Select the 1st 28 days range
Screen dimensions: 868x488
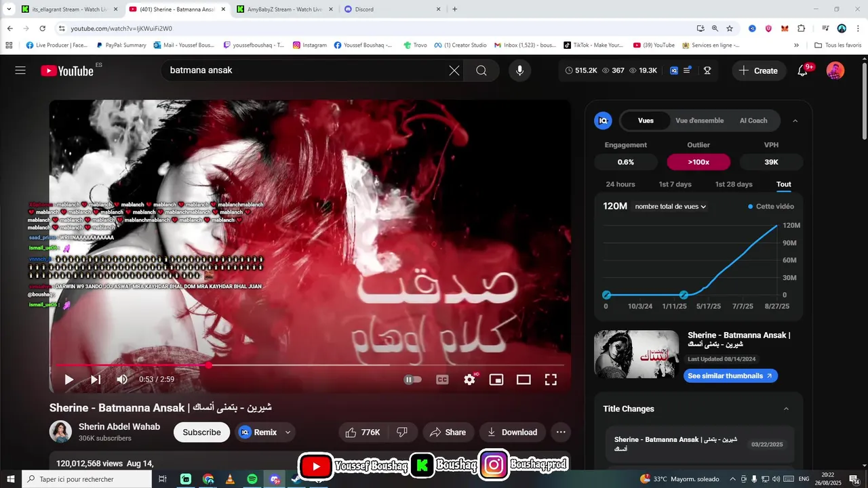[734, 184]
